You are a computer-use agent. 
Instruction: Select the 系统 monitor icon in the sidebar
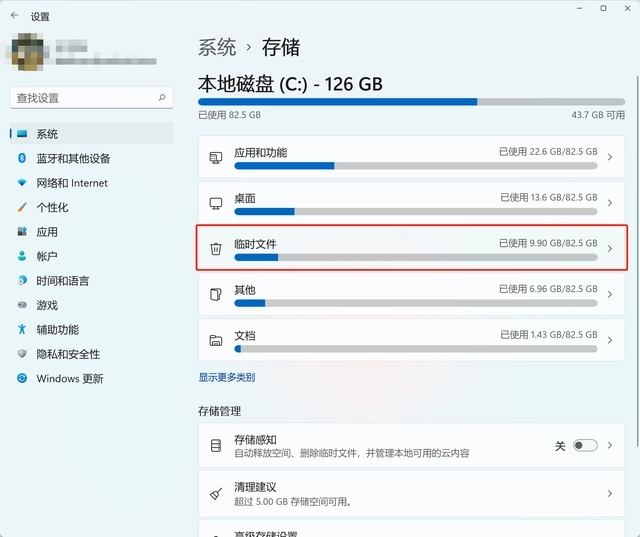pyautogui.click(x=22, y=134)
